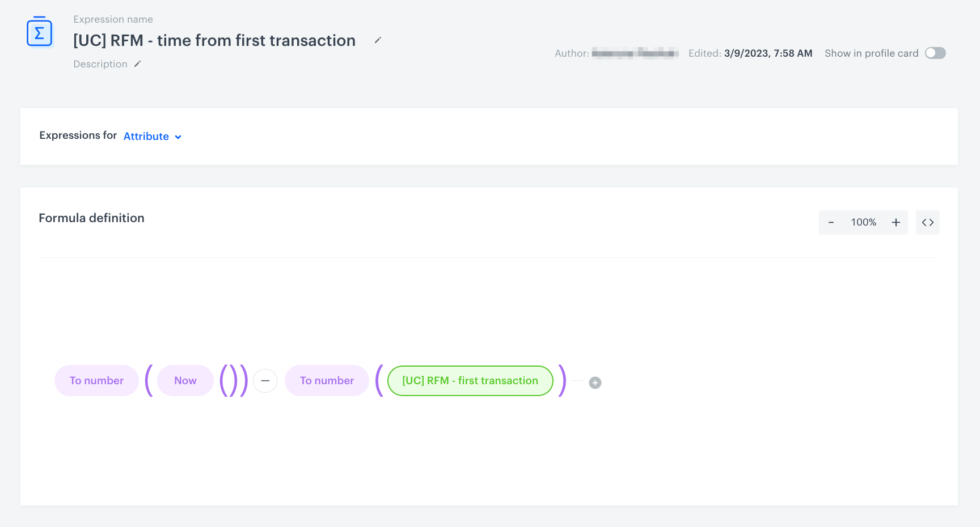Click the minus operator circle in the formula
Viewport: 980px width, 527px height.
[265, 381]
